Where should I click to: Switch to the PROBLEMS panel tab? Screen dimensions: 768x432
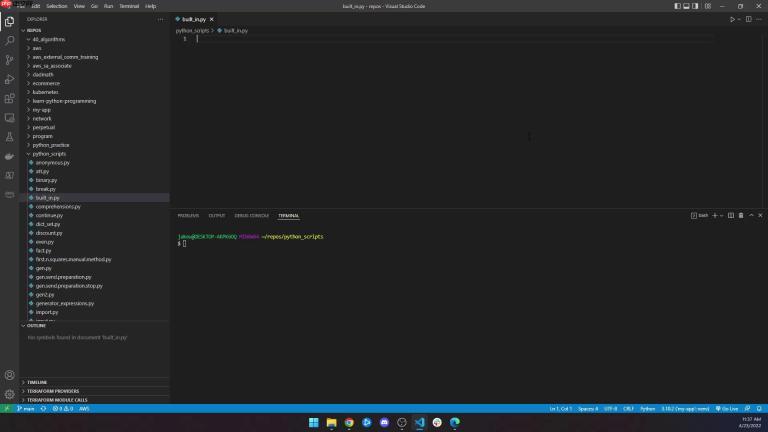pos(188,216)
